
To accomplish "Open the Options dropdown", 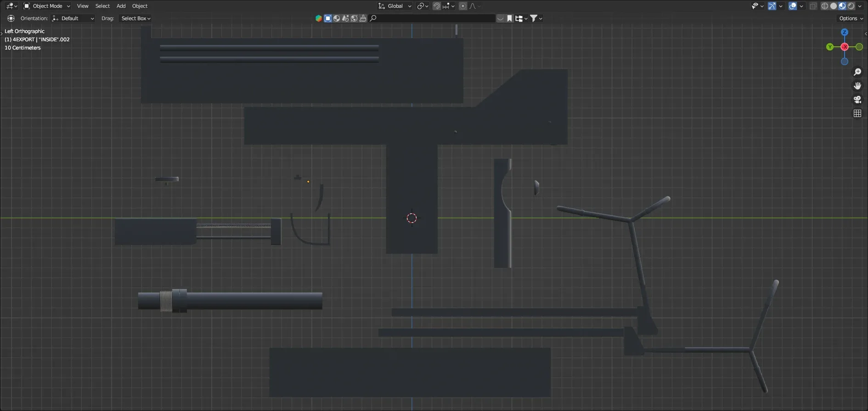I will click(851, 18).
